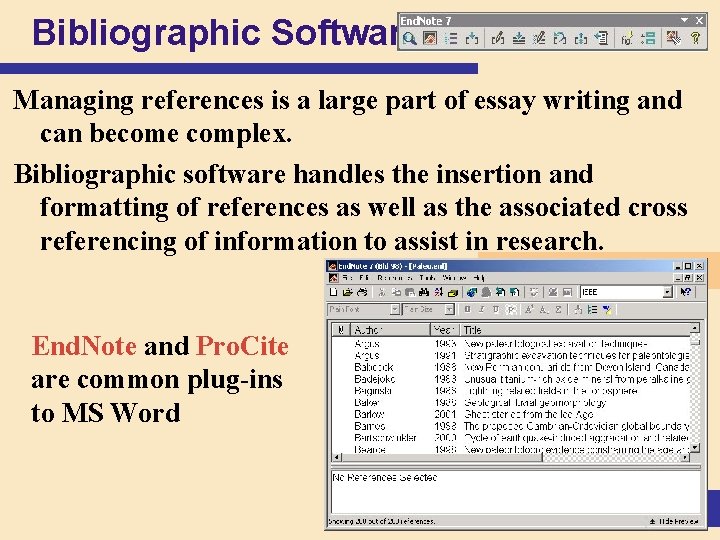Click Export Traveling Library icon in EndNote 7 toolbar
This screenshot has height=540, width=720.
click(x=601, y=39)
